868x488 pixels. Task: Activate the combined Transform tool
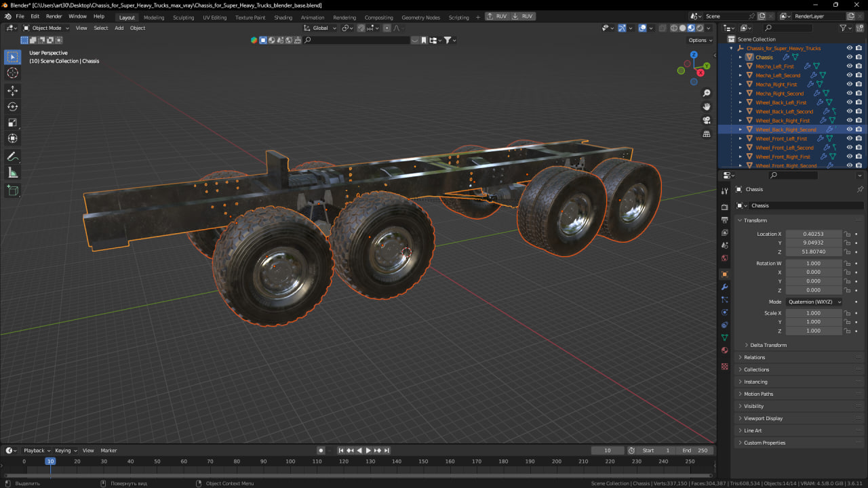[x=12, y=138]
